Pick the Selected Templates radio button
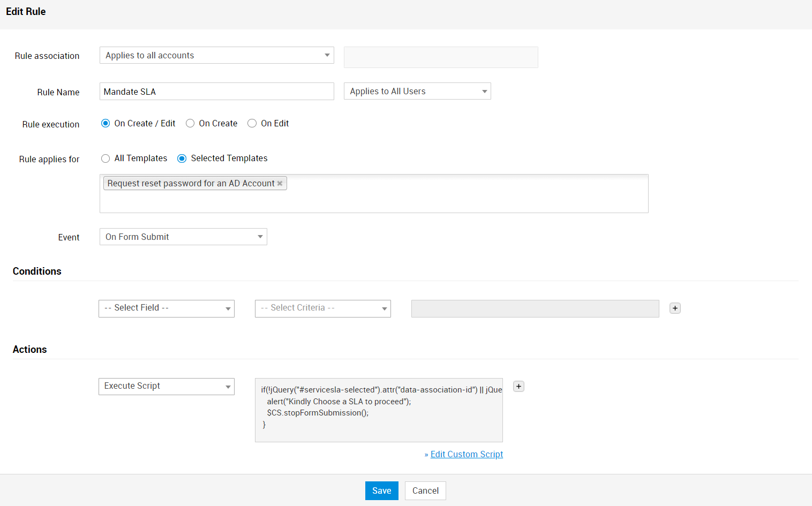812x506 pixels. 182,158
